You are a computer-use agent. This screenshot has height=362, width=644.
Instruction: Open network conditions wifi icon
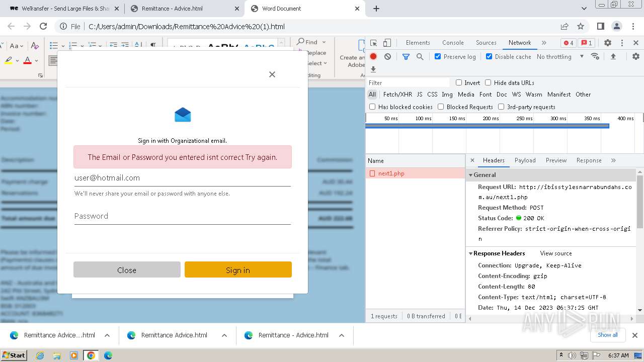(595, 57)
